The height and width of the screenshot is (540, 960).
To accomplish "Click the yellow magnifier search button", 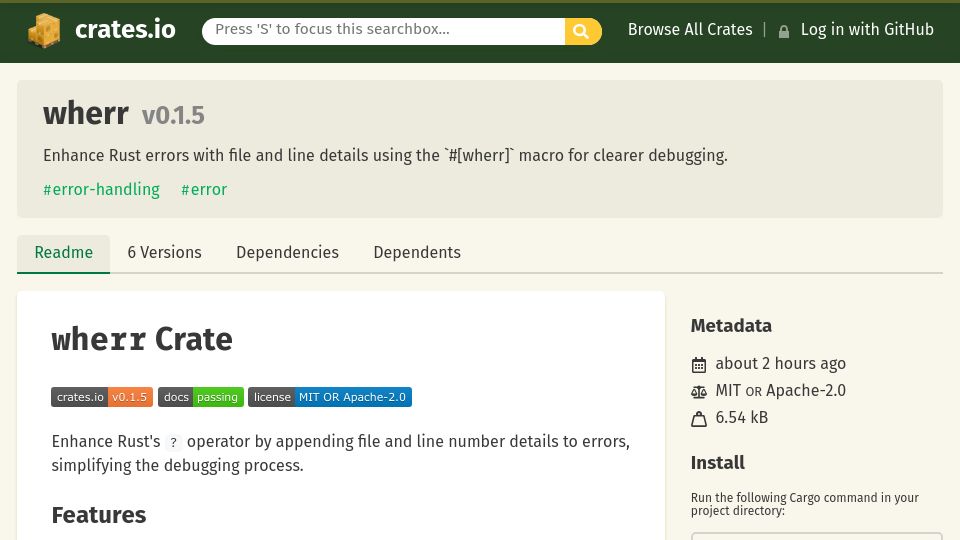I will [x=582, y=31].
